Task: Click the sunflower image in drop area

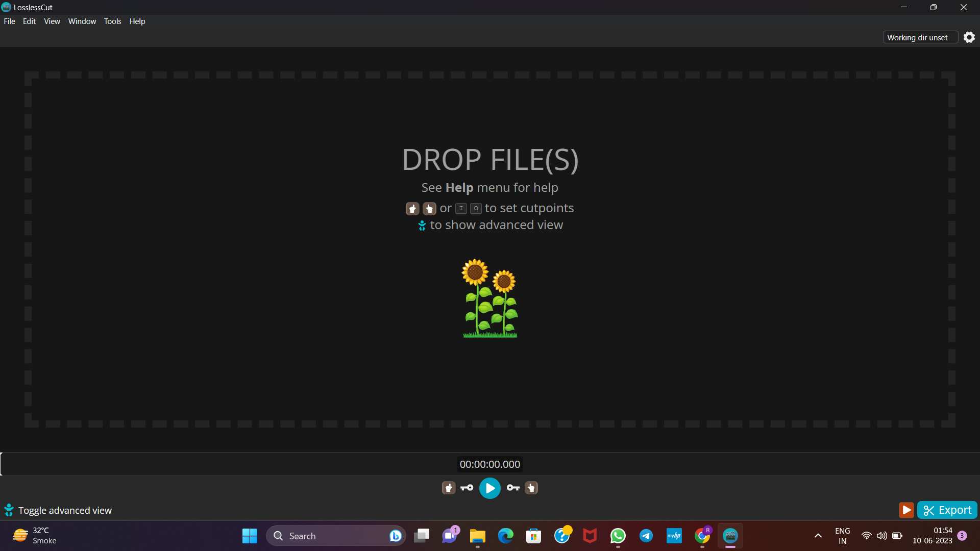Action: [489, 298]
